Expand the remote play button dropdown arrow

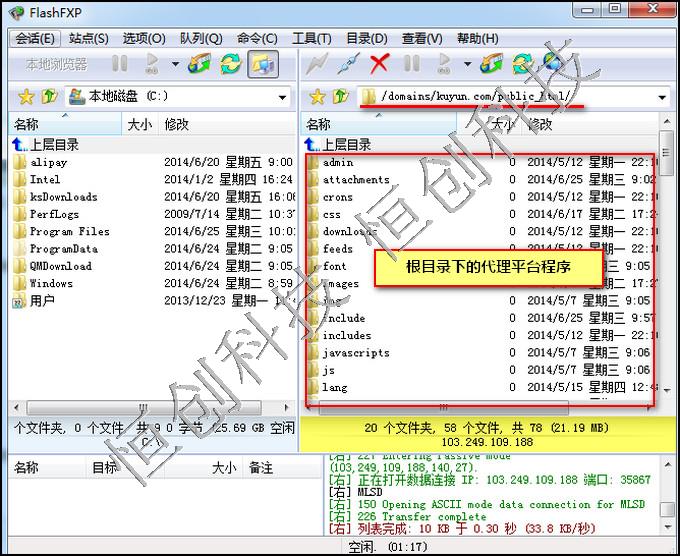pyautogui.click(x=468, y=64)
